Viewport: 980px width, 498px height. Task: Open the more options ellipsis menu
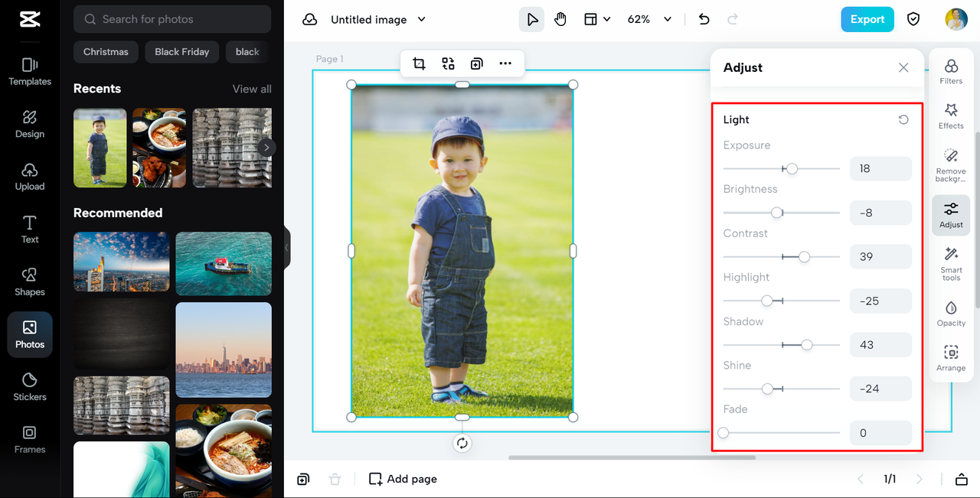click(x=505, y=63)
